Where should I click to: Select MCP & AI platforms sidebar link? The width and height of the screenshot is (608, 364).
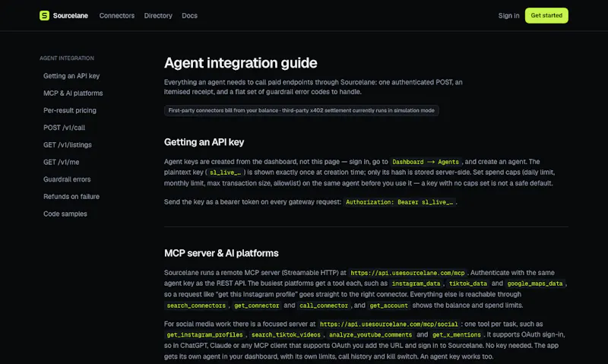[x=73, y=93]
